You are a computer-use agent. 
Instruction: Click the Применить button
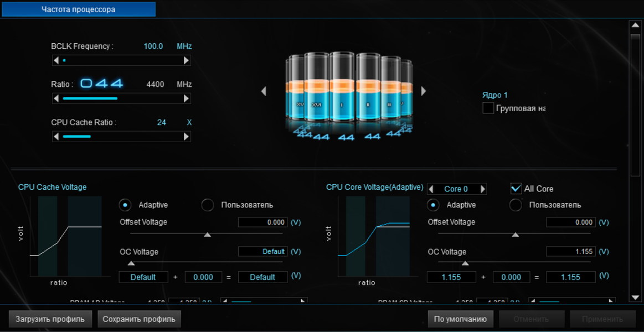point(602,319)
